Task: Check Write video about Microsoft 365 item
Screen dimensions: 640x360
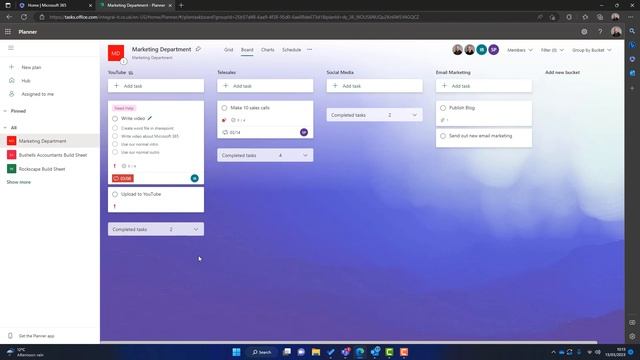Action: pos(115,136)
